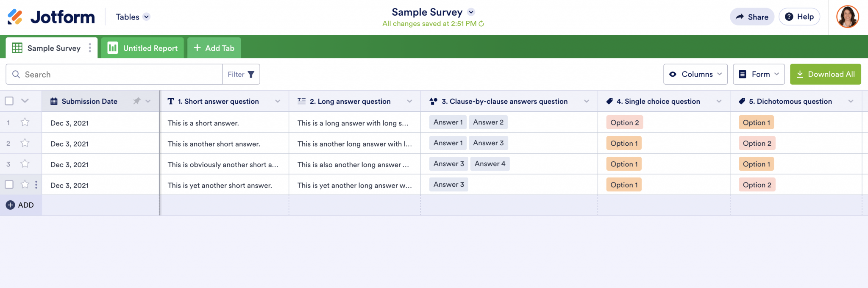Open the Tables dropdown chevron
Viewport: 868px width, 288px height.
coord(147,17)
